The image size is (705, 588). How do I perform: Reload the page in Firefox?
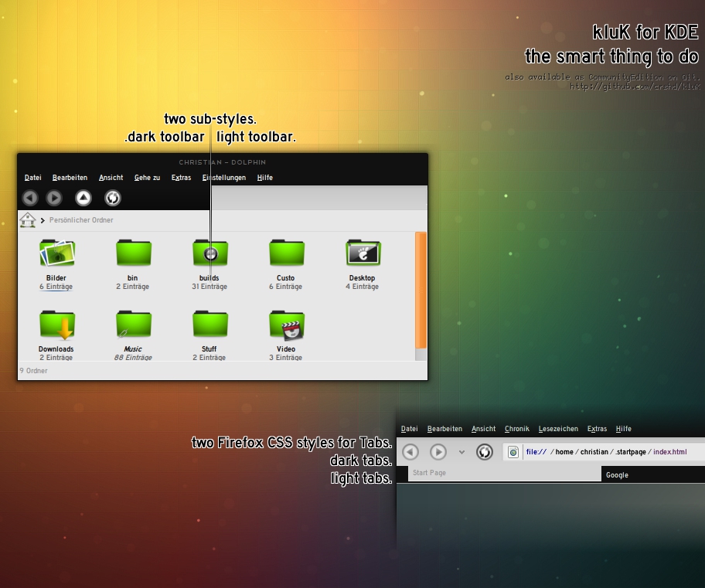pyautogui.click(x=484, y=452)
